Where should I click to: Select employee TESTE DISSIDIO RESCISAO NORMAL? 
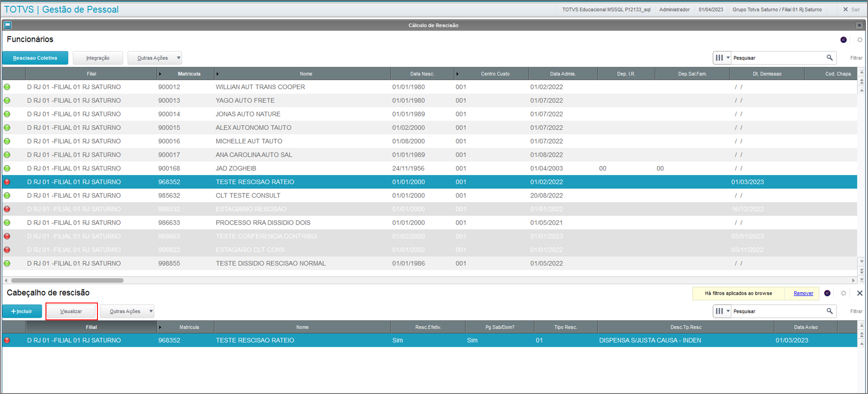pos(430,264)
